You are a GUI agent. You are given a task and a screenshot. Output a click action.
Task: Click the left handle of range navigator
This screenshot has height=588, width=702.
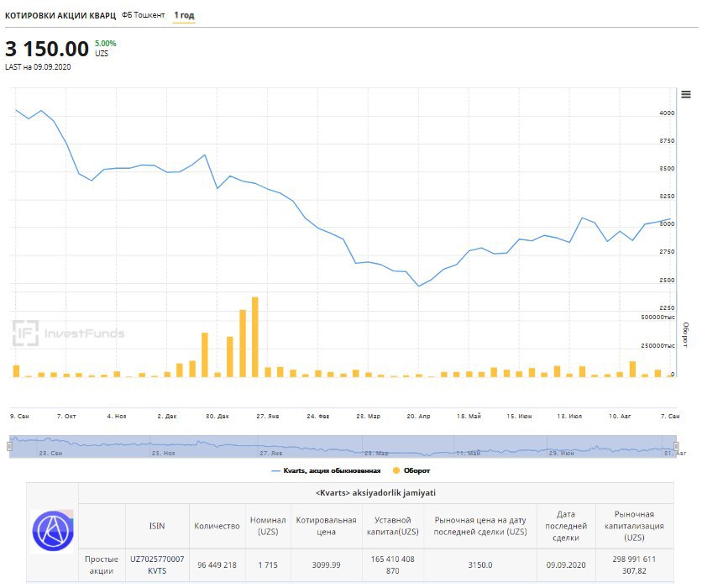click(9, 446)
